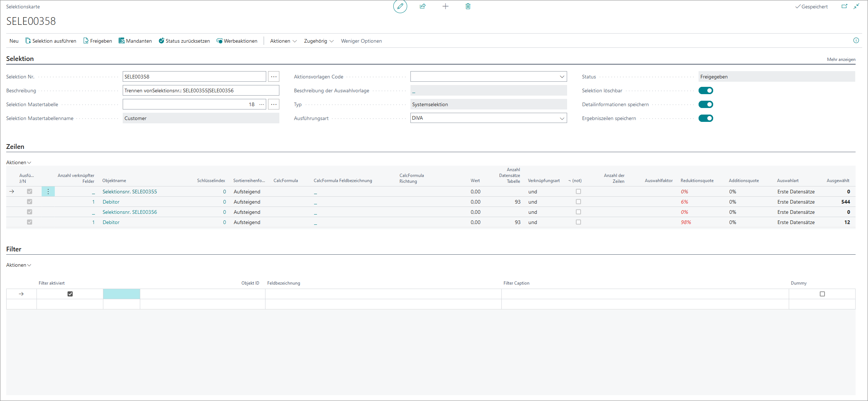This screenshot has width=868, height=401.
Task: Click Gespeichert status indicator
Action: [x=811, y=7]
